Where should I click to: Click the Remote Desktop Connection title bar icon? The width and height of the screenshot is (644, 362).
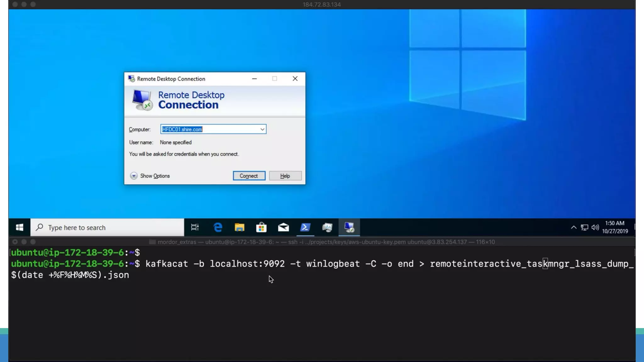131,79
